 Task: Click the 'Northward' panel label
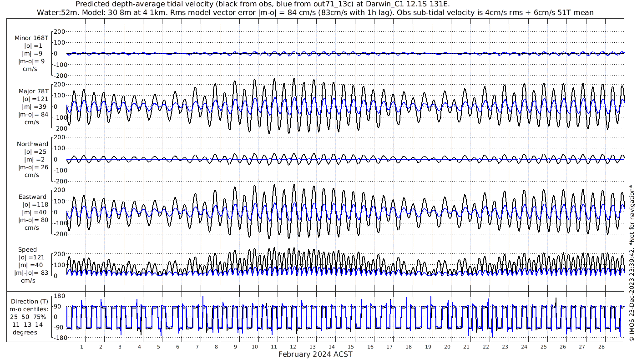click(33, 144)
